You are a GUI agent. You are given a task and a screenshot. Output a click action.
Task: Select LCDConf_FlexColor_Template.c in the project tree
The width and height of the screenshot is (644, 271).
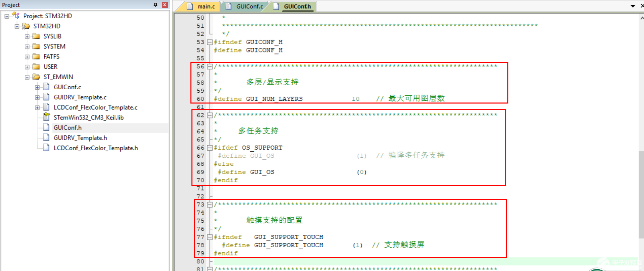pos(95,107)
